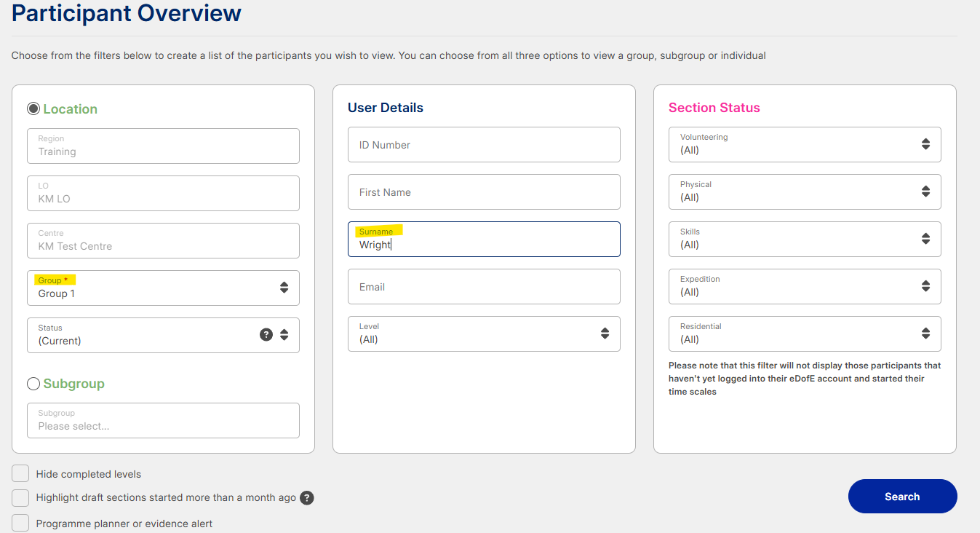Open the Status help question mark icon
Screen dimensions: 980x533
(266, 335)
